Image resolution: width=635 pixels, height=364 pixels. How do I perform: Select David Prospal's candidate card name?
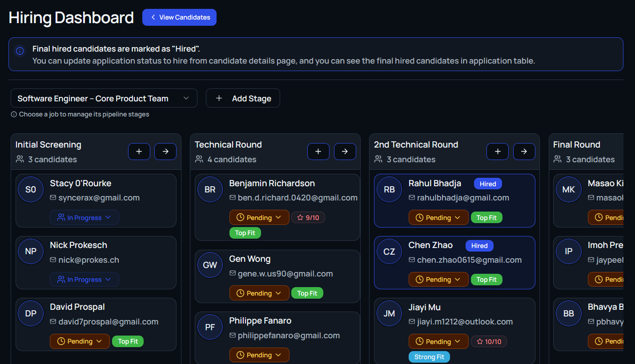point(77,307)
